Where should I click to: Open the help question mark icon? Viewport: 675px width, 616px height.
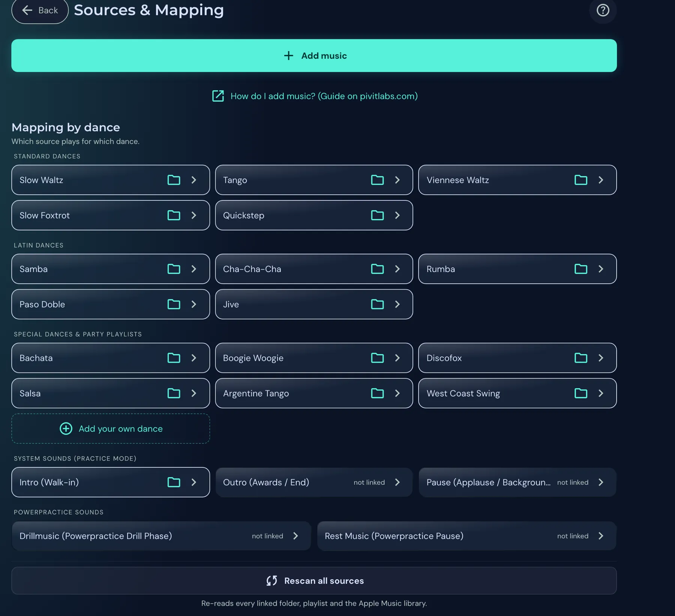point(603,10)
